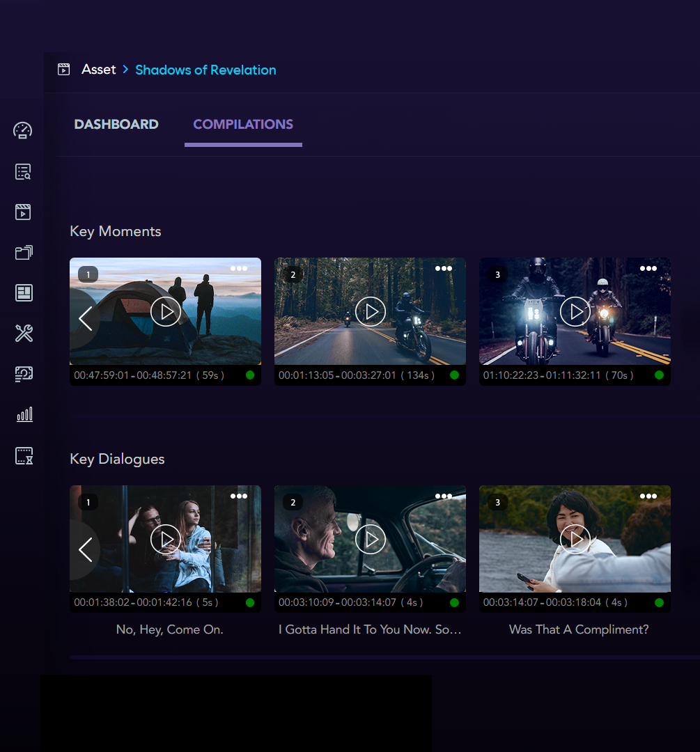Screen dimensions: 700x752
Task: Open the bar chart analytics icon
Action: [x=24, y=414]
